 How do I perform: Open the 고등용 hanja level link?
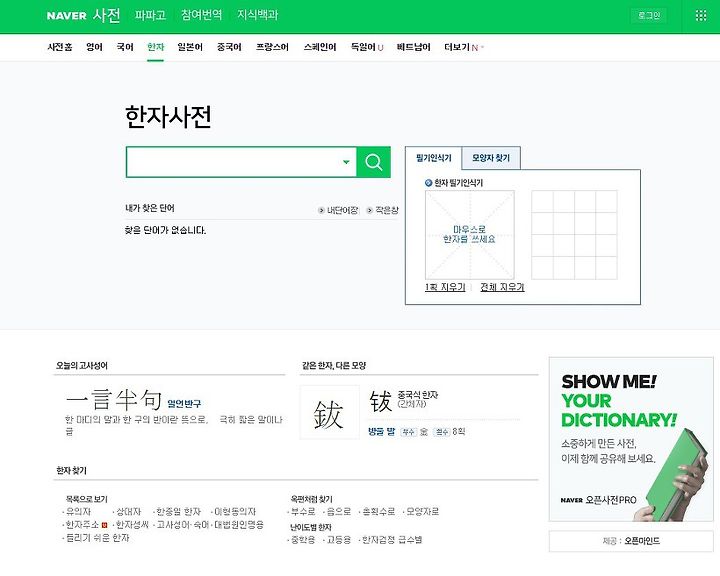(338, 540)
